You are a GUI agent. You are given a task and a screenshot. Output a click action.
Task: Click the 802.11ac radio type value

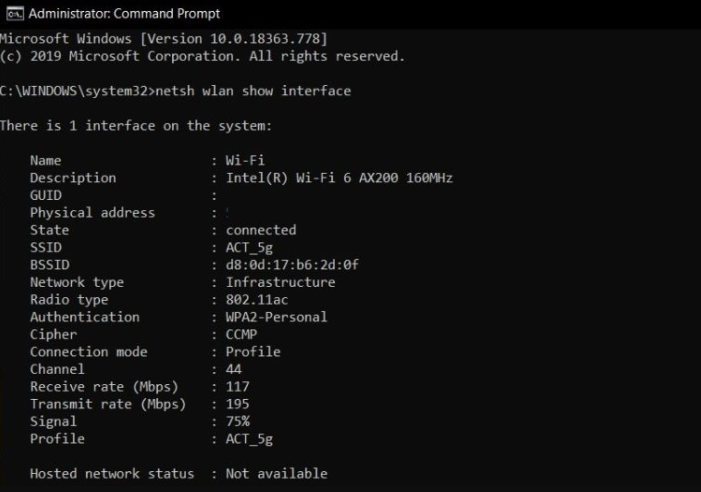258,300
